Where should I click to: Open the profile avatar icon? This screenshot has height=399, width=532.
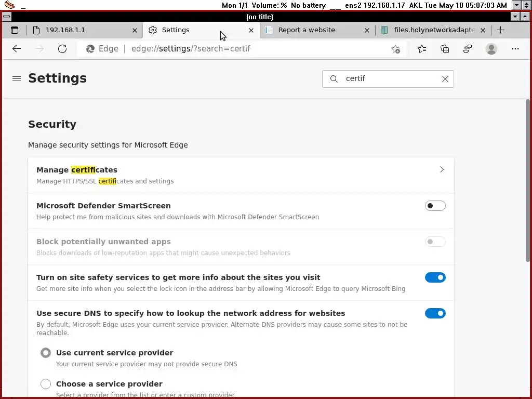click(491, 49)
